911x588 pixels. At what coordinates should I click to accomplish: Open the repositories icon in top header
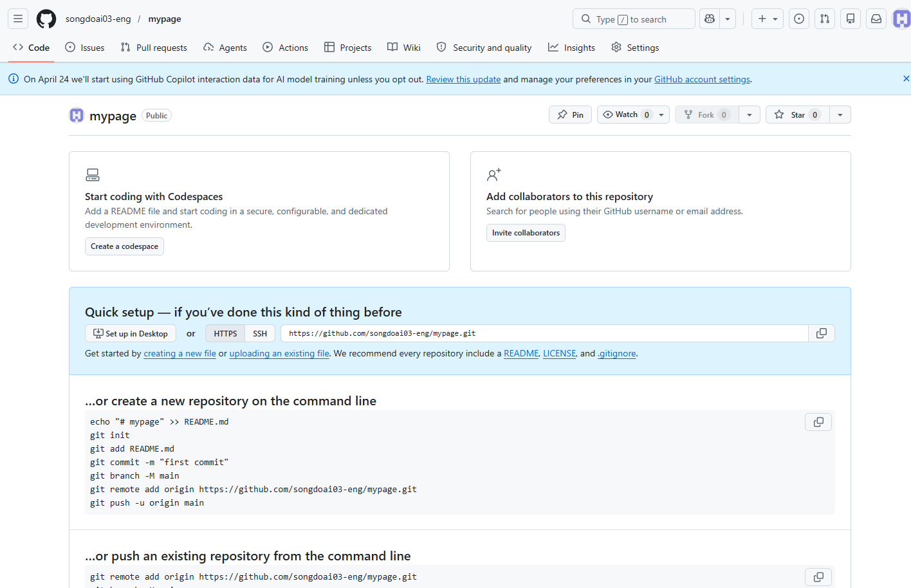tap(851, 19)
